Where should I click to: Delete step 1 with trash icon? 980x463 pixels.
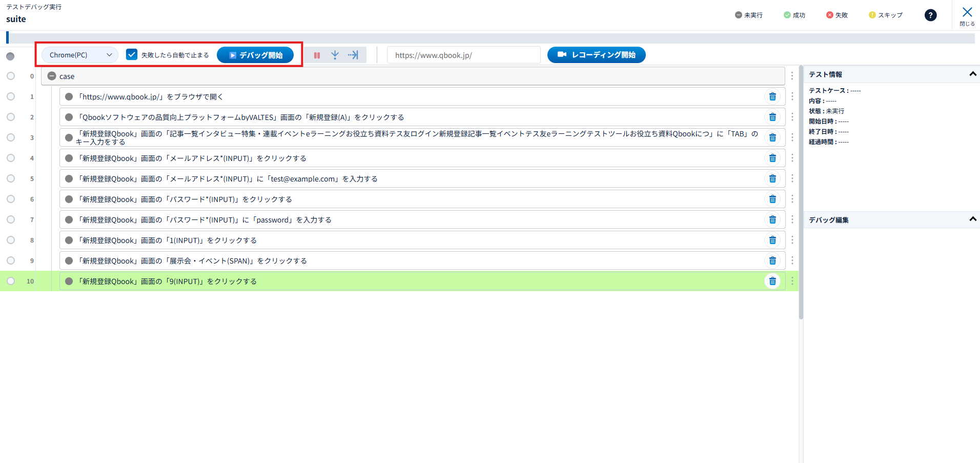(772, 96)
